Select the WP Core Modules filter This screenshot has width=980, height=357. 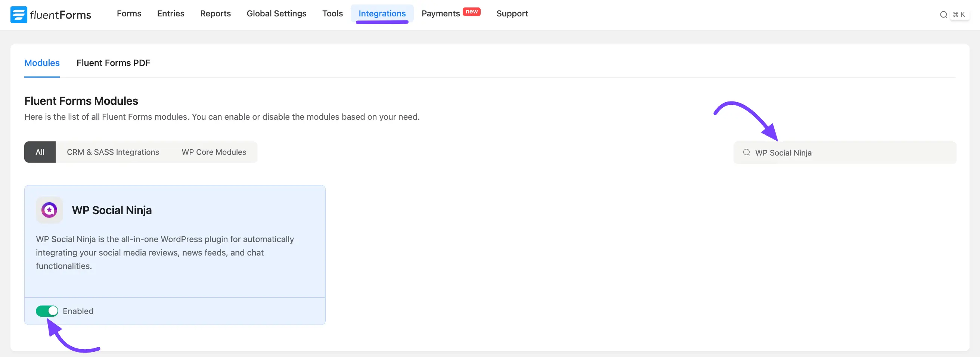coord(213,152)
